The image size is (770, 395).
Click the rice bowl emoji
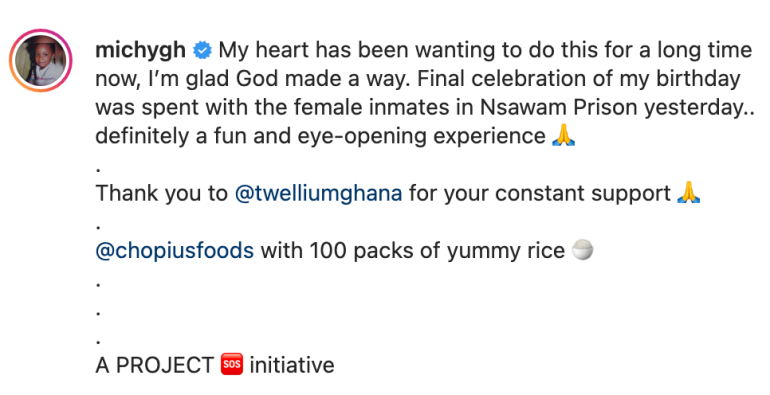(x=583, y=250)
